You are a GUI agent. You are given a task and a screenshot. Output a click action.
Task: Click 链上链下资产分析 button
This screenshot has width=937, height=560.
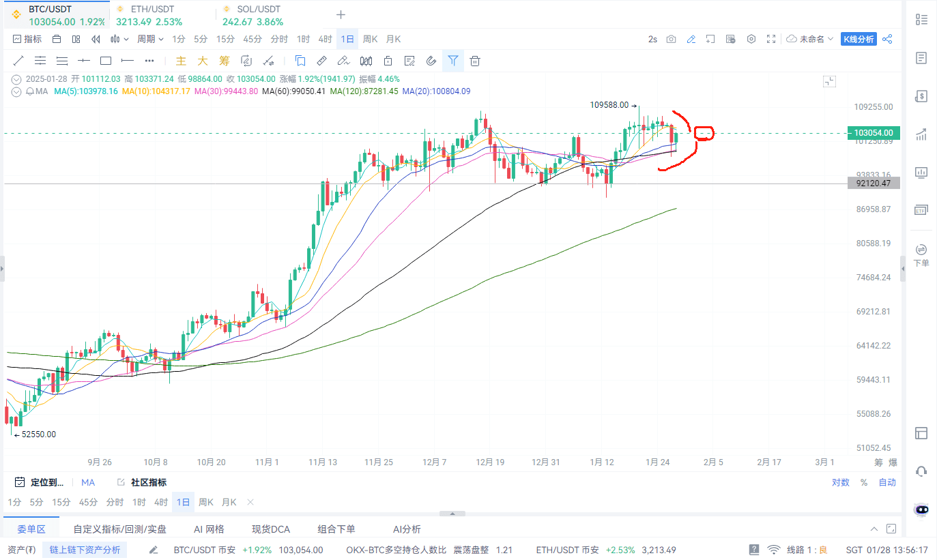coord(85,550)
